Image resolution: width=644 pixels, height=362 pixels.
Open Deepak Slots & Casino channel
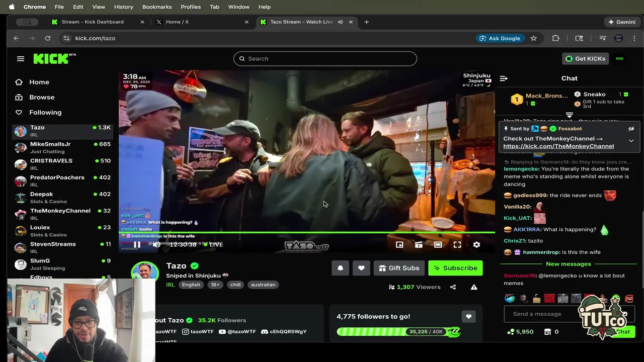[62, 197]
